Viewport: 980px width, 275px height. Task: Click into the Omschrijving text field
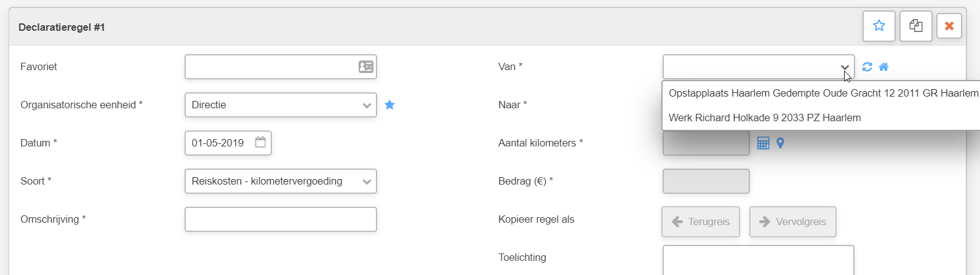(x=281, y=219)
